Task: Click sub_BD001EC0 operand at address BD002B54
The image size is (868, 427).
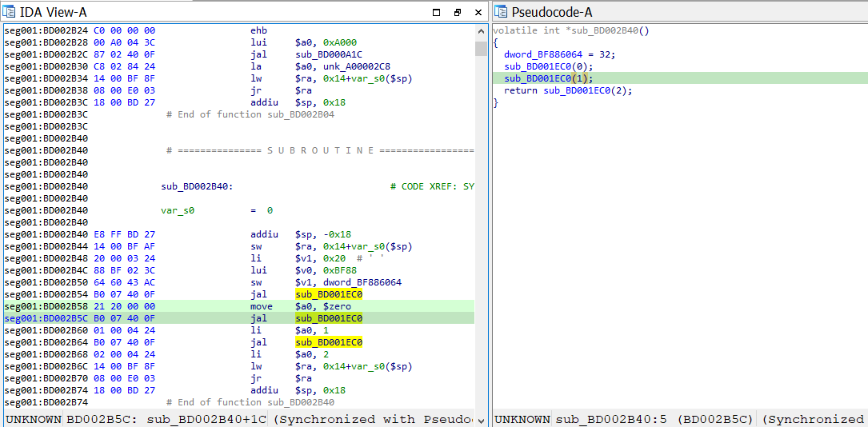Action: click(329, 294)
